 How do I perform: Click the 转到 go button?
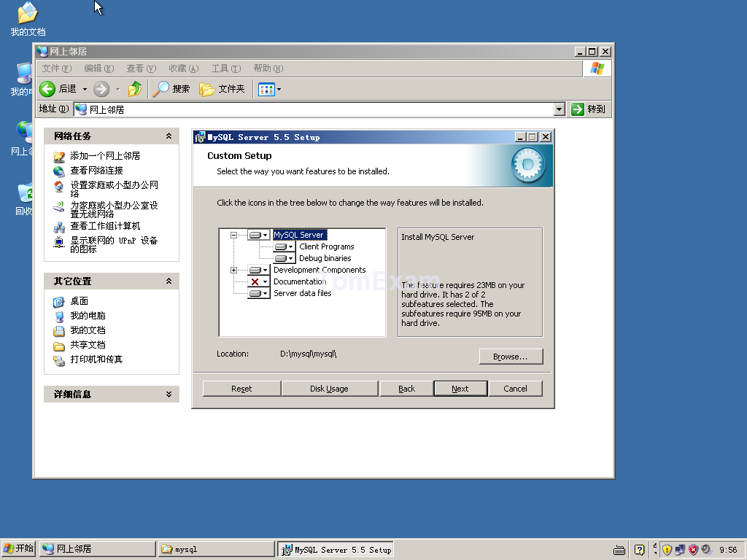pos(589,109)
